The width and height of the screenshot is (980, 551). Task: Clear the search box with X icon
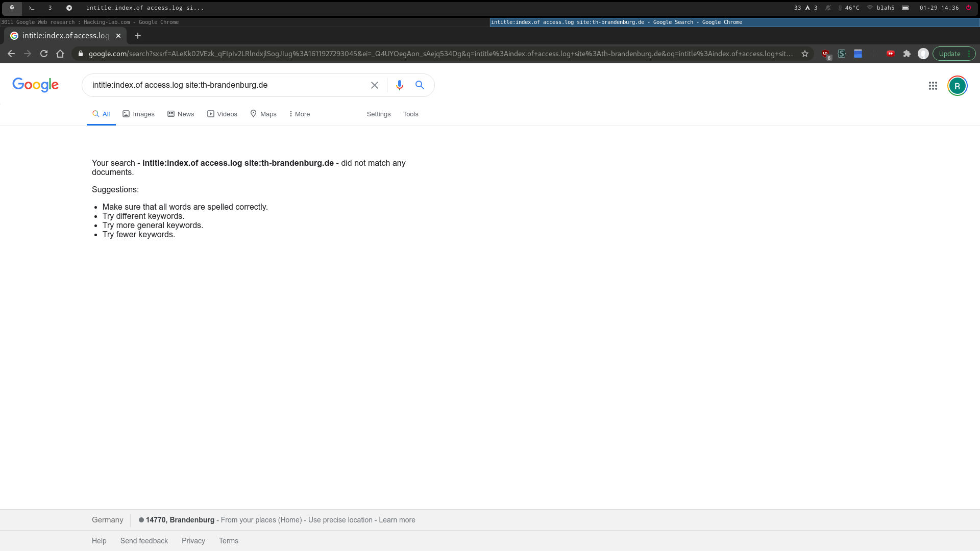(x=375, y=85)
